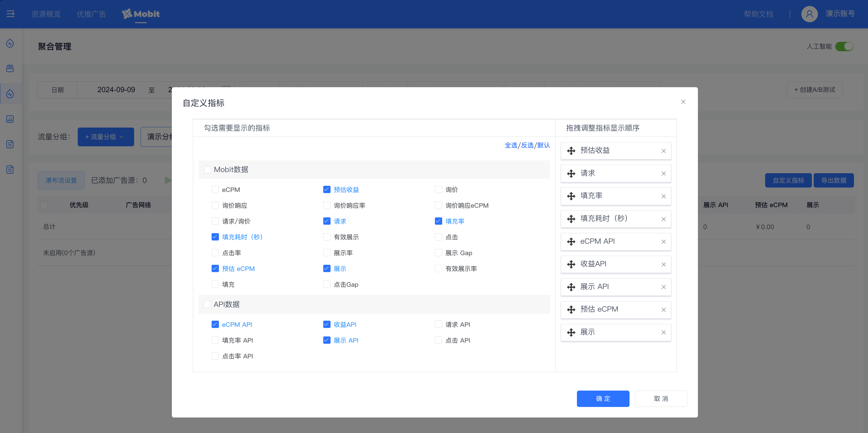Click the move handle on 填充率 item
Viewport: 868px width, 433px height.
[571, 196]
